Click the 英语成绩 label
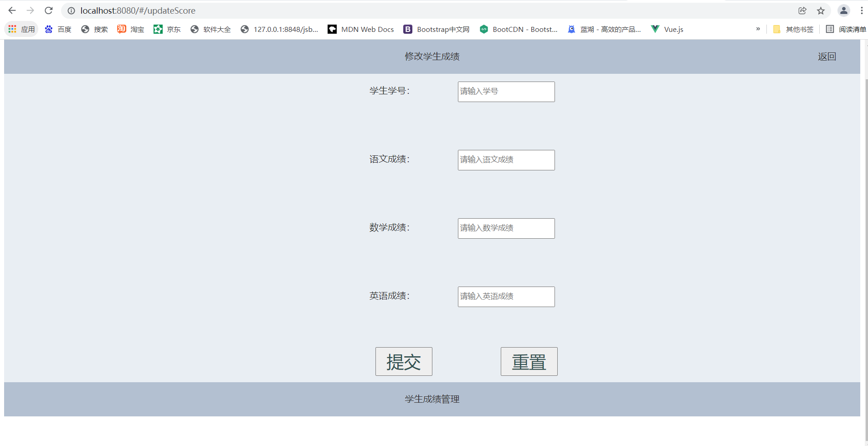Screen dimensions: 868x446 pyautogui.click(x=390, y=296)
